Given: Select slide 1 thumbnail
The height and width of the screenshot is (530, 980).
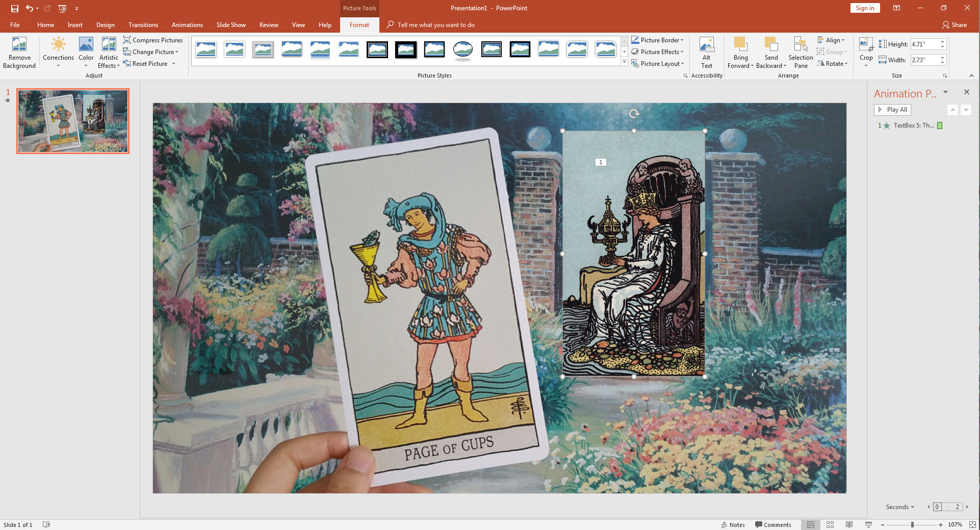Looking at the screenshot, I should coord(73,121).
